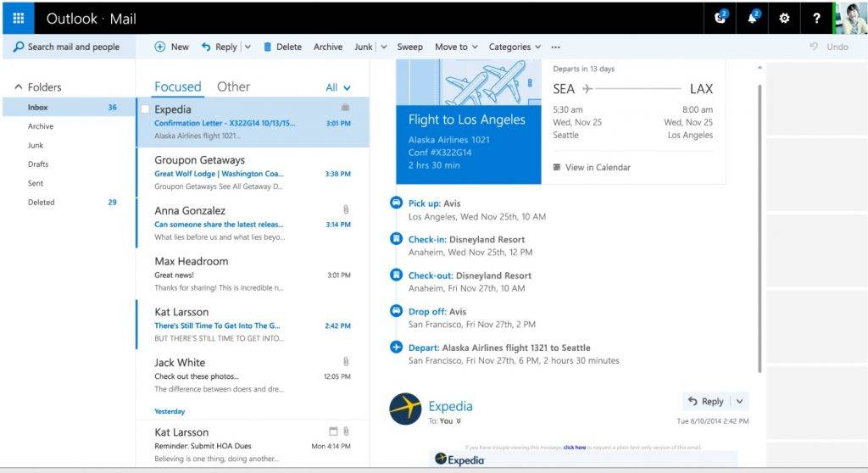The height and width of the screenshot is (473, 868).
Task: Open the notifications bell icon
Action: [x=753, y=18]
